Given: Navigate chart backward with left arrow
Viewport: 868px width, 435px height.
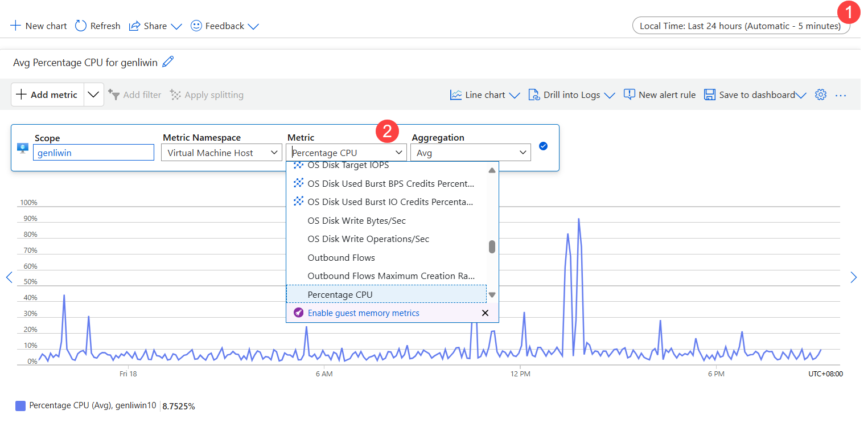Looking at the screenshot, I should click(x=9, y=277).
